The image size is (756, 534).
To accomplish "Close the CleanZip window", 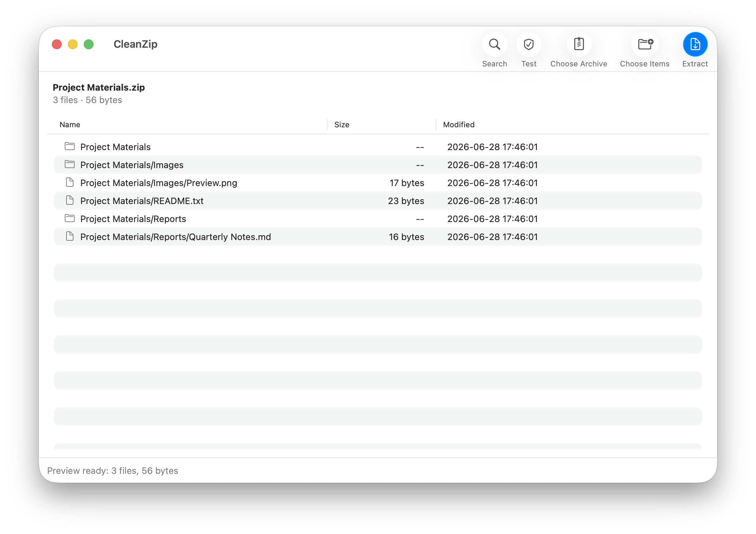I will point(57,44).
